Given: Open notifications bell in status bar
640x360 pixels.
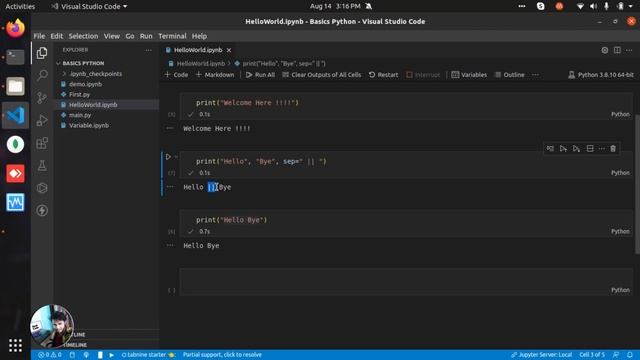Looking at the screenshot, I should coord(630,355).
